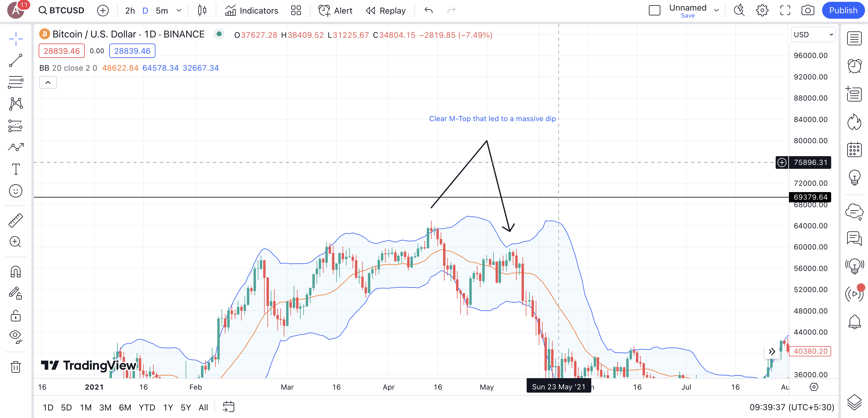
Task: Open chart settings gear icon
Action: [x=762, y=11]
